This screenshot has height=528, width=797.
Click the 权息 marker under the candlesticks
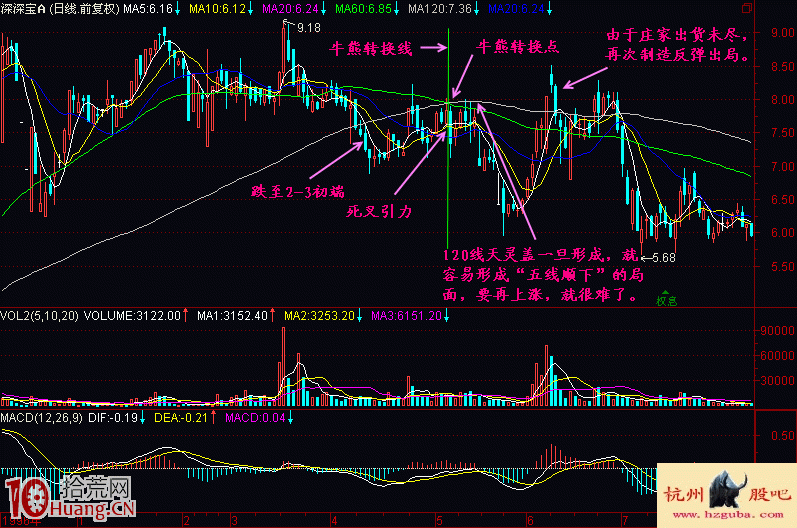click(x=666, y=301)
